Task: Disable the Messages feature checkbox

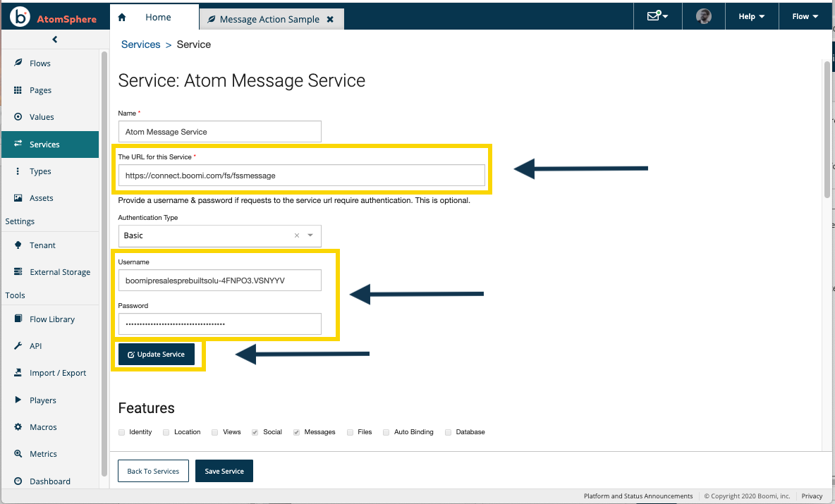Action: click(x=296, y=432)
